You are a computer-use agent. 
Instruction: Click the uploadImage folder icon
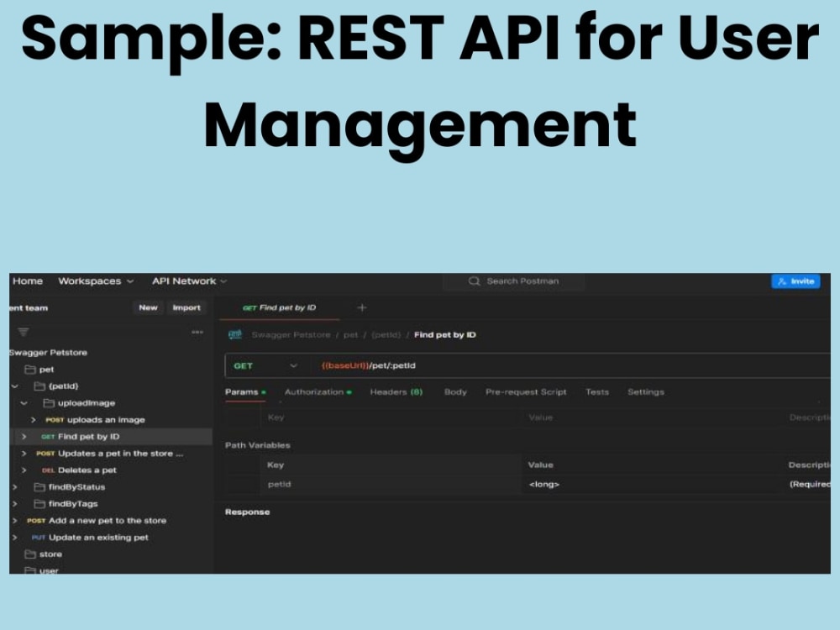(49, 403)
